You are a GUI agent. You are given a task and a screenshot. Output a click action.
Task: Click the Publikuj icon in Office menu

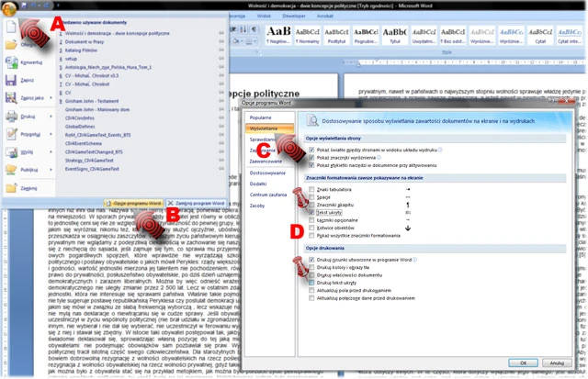pos(11,170)
